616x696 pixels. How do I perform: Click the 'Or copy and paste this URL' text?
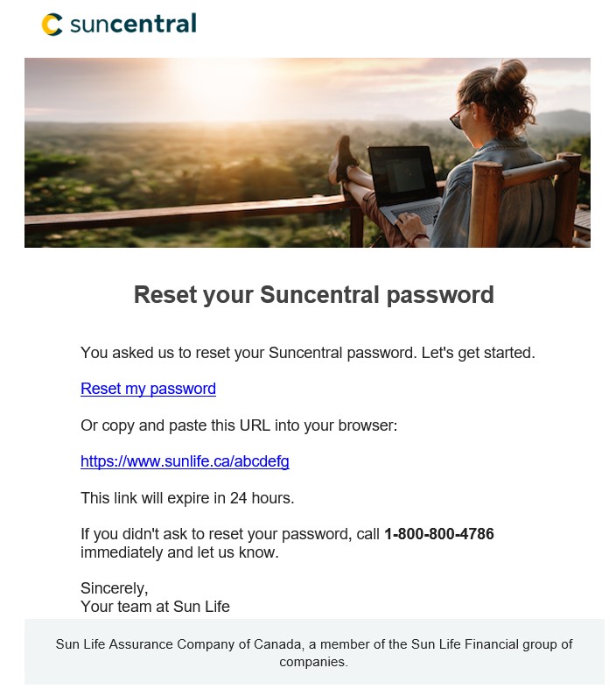coord(239,425)
